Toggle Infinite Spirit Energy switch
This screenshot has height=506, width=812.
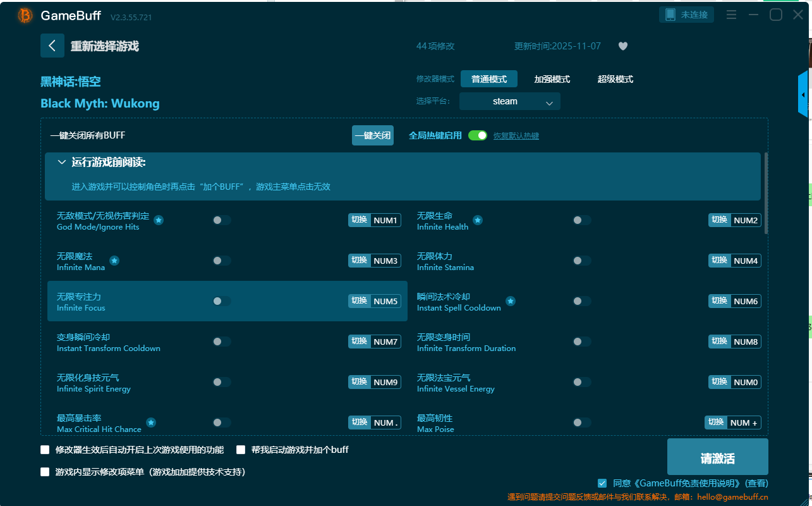tap(222, 382)
